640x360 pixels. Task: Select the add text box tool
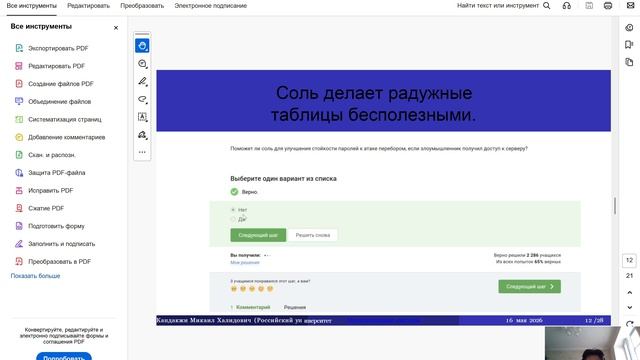[x=142, y=117]
